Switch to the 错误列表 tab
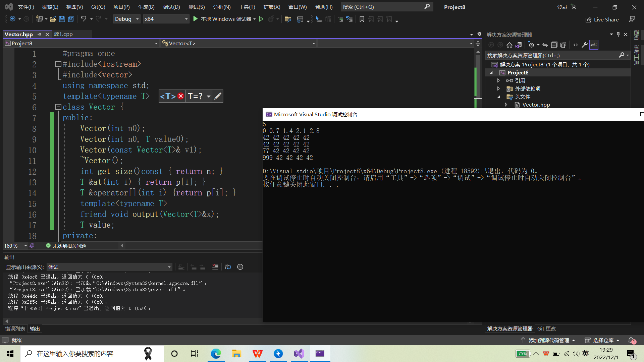Viewport: 644px width, 362px height. coord(15,328)
